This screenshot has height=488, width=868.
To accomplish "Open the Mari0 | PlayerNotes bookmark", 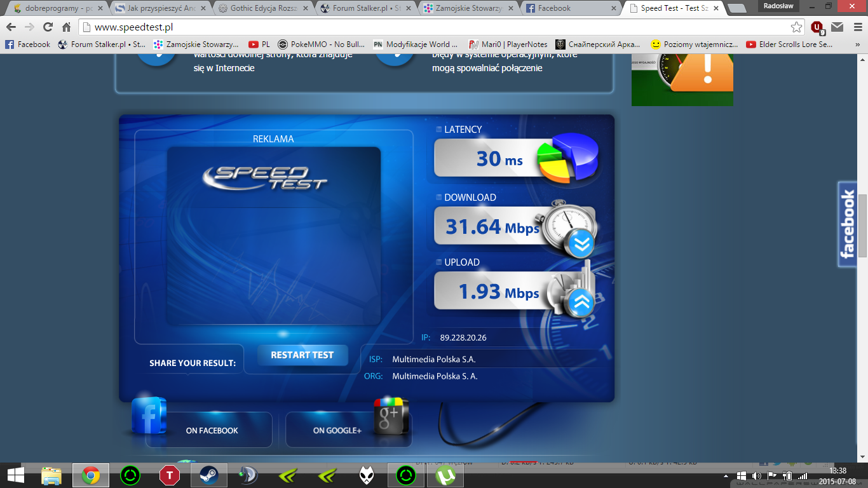I will tap(508, 44).
